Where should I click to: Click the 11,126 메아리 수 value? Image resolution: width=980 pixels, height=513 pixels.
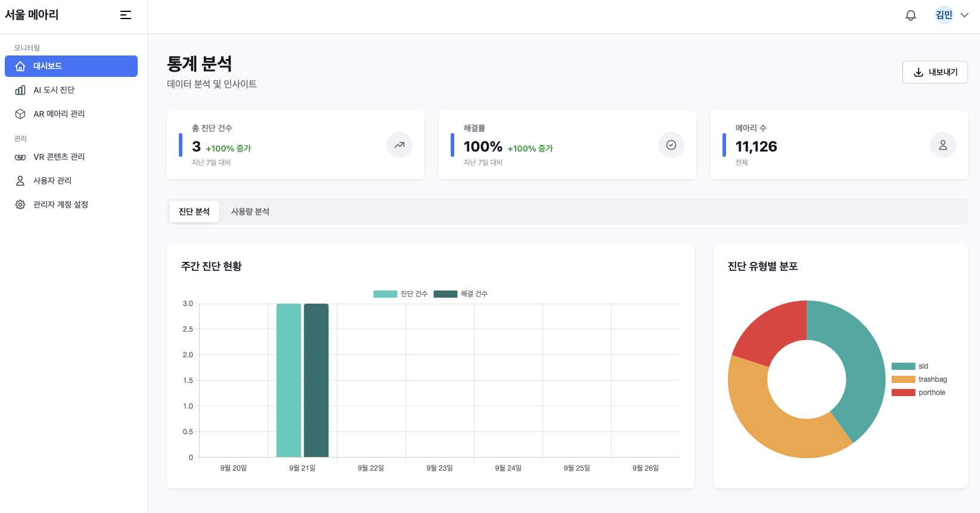point(756,147)
